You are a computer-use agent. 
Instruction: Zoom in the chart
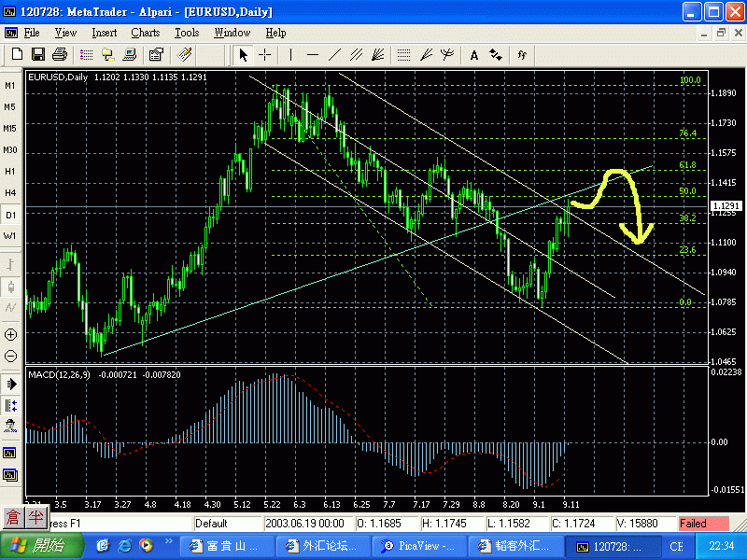pyautogui.click(x=10, y=335)
